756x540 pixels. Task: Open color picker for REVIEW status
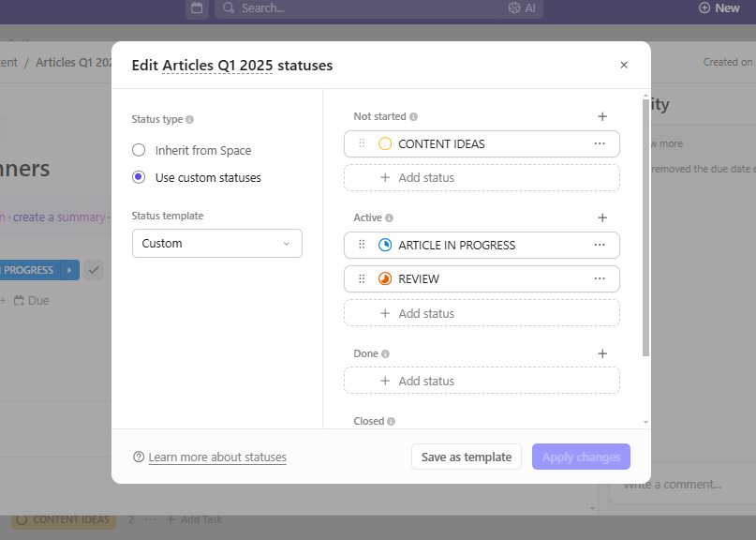[385, 279]
